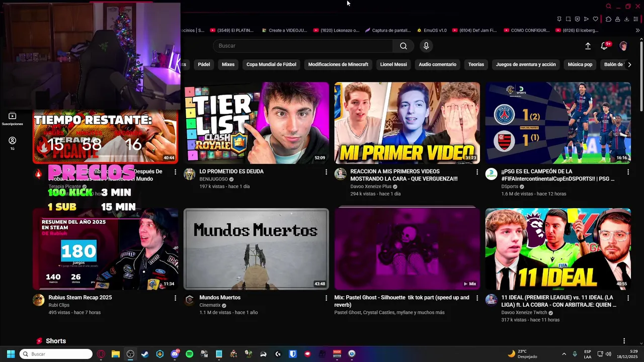Open browser easy setup menu icon
The width and height of the screenshot is (644, 362).
636,19
